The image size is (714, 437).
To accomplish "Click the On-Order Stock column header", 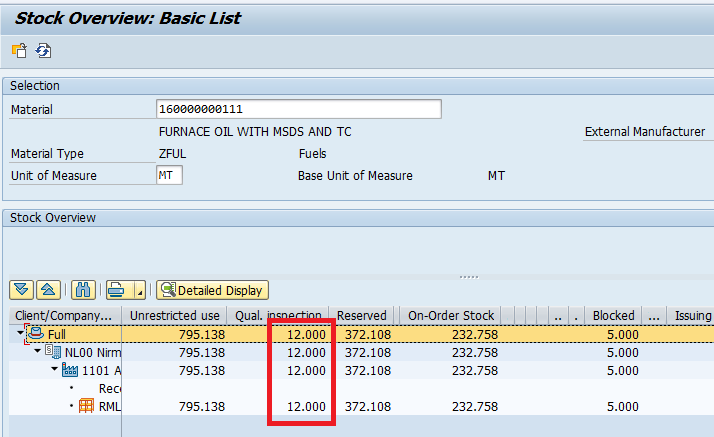I will (x=451, y=315).
